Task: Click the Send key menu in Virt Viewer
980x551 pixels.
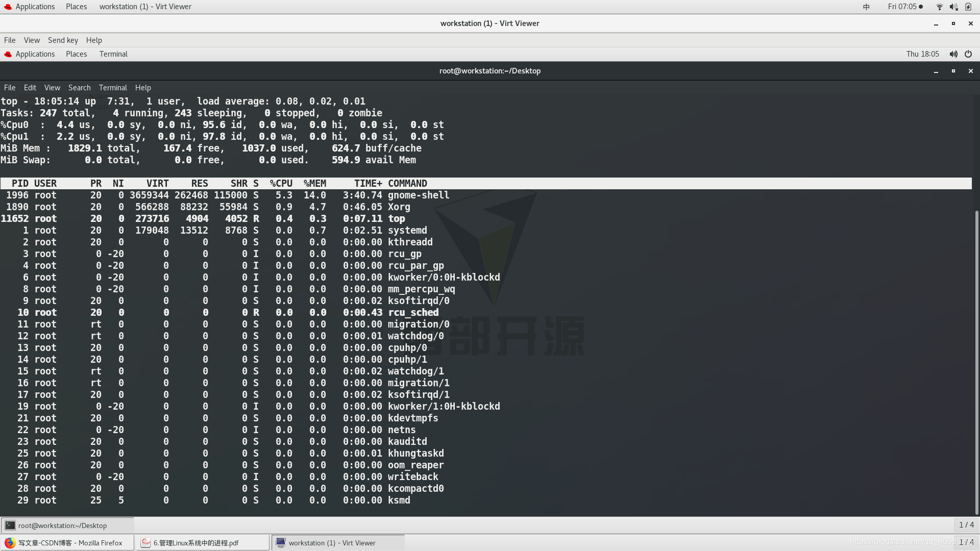Action: [63, 40]
